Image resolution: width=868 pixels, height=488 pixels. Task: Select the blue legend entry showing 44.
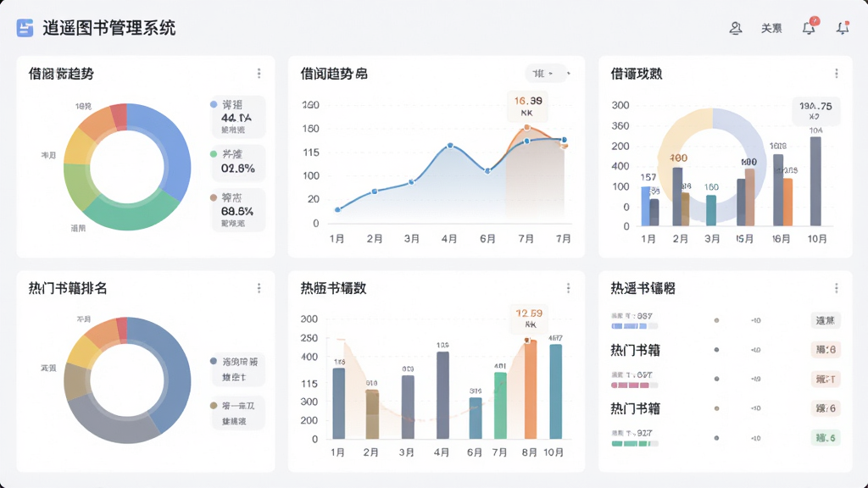(x=237, y=117)
